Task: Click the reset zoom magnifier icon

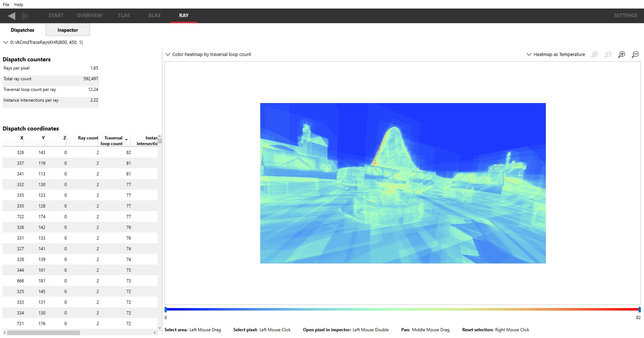Action: pyautogui.click(x=608, y=55)
